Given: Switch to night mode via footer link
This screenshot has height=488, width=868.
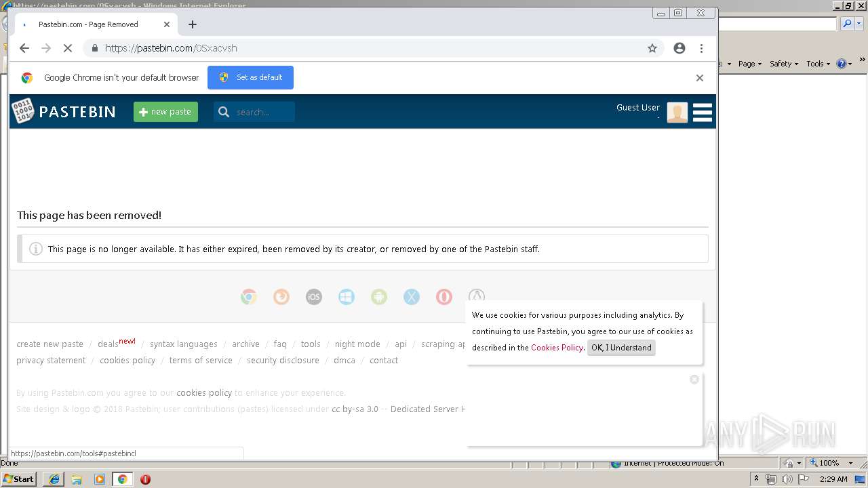Looking at the screenshot, I should (357, 344).
